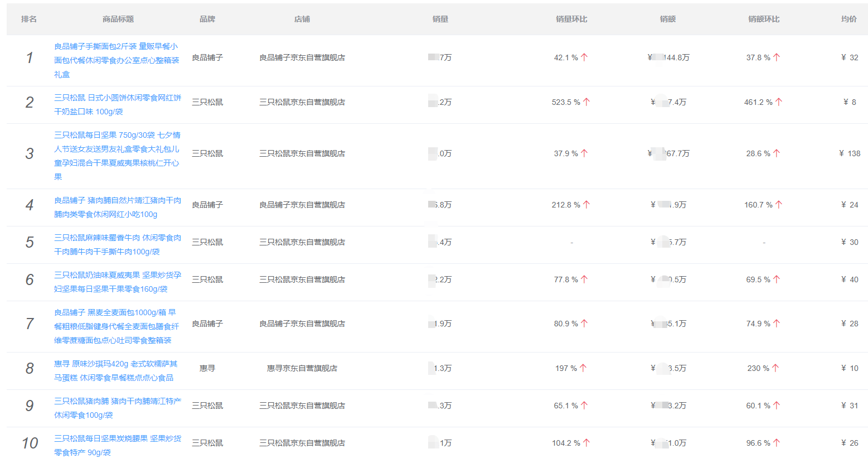Click up arrow beside 461.2 % sales growth
The width and height of the screenshot is (868, 463).
[779, 102]
